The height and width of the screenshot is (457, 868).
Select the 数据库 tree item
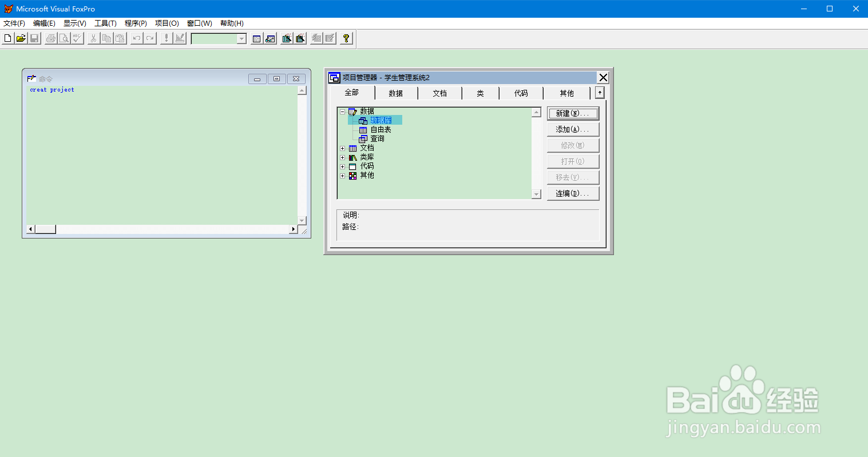tap(381, 121)
